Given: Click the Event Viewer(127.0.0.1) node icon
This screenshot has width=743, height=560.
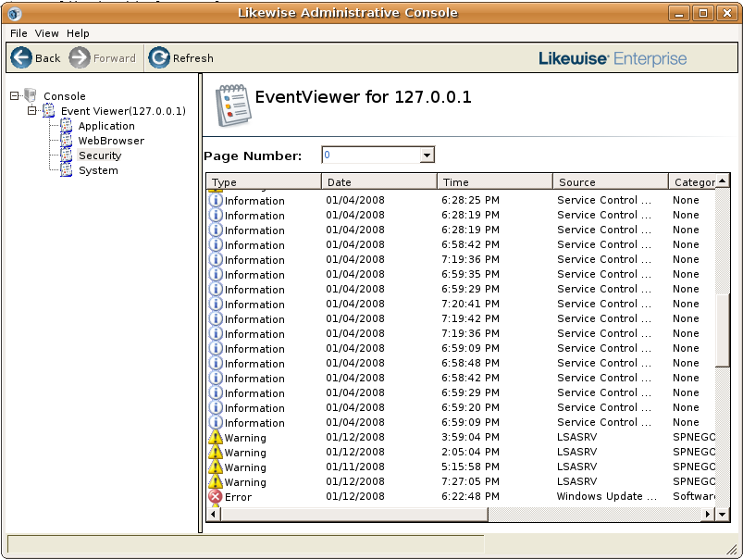Looking at the screenshot, I should click(48, 110).
